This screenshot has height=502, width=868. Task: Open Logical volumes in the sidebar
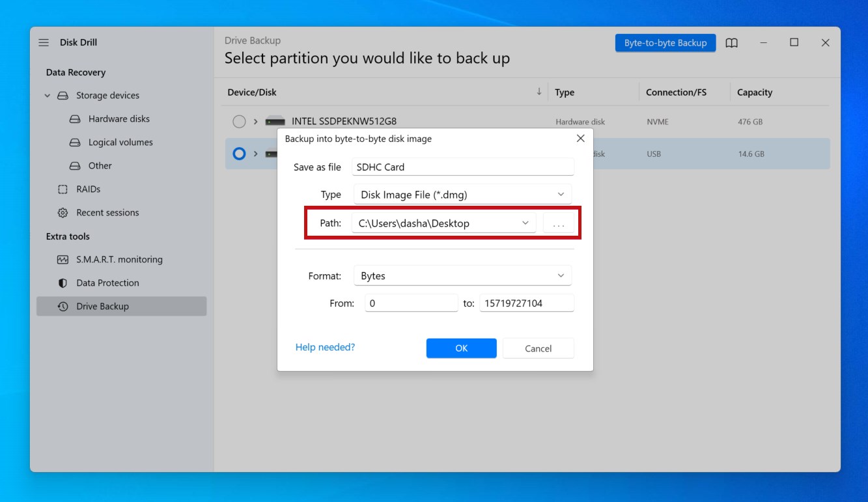click(x=120, y=143)
